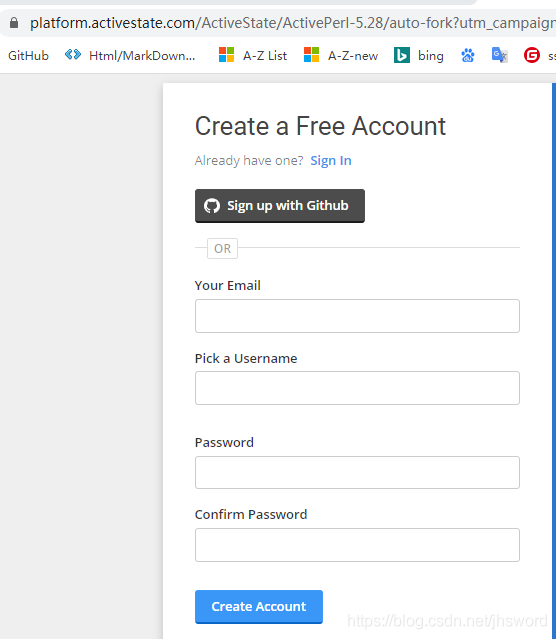Viewport: 556px width, 639px height.
Task: Focus the Your Email field
Action: [x=357, y=316]
